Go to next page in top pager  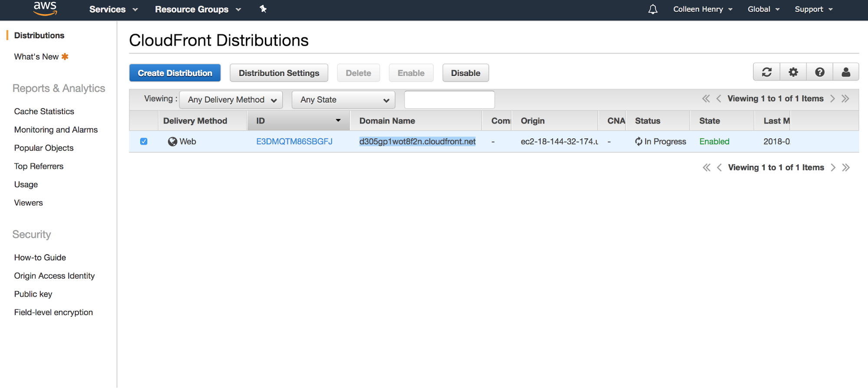tap(832, 99)
